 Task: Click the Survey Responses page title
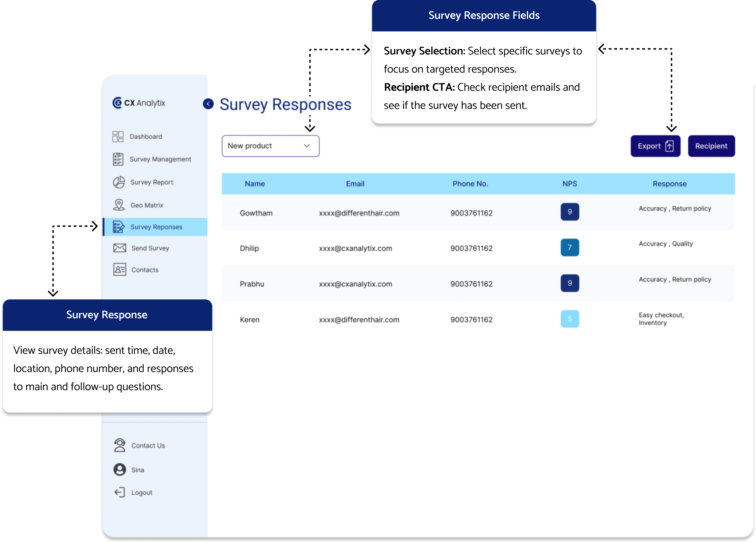click(x=286, y=105)
